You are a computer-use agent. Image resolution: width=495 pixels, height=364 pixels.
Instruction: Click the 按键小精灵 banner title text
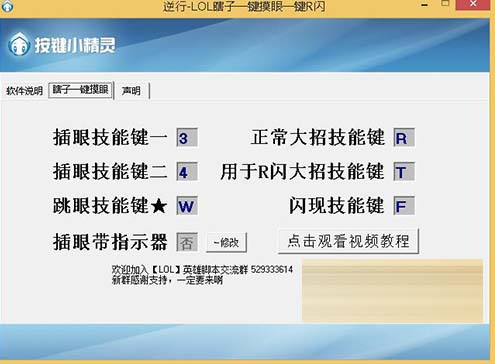75,45
